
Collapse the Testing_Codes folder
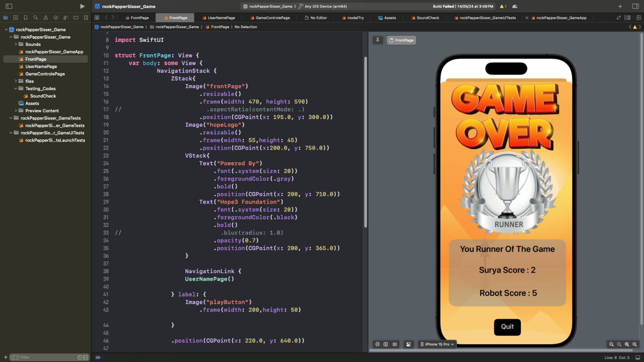(x=16, y=88)
